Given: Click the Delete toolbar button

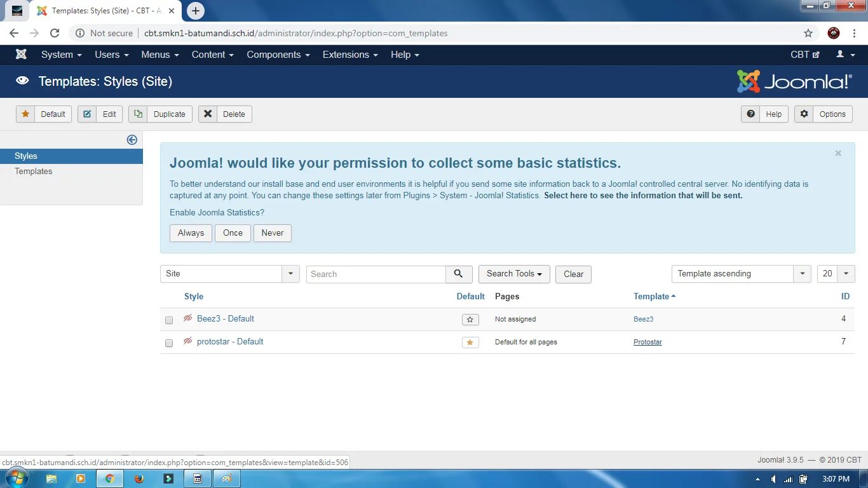Looking at the screenshot, I should (x=225, y=114).
